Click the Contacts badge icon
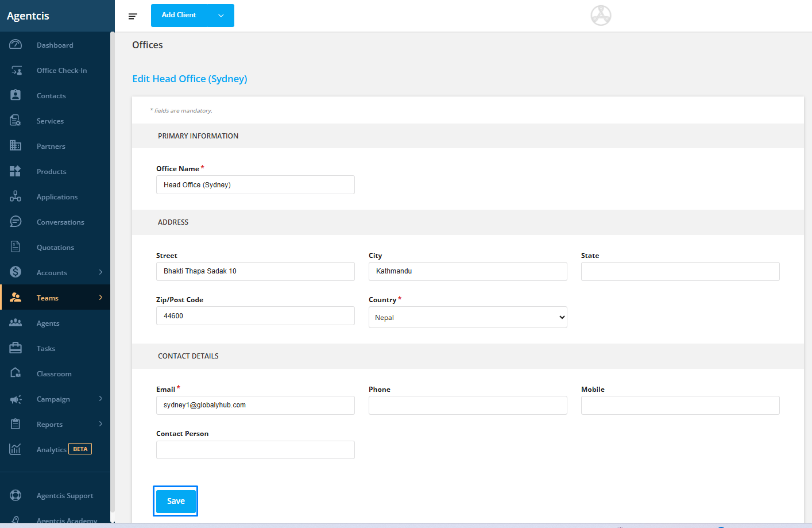Viewport: 812px width, 528px height. pyautogui.click(x=16, y=95)
